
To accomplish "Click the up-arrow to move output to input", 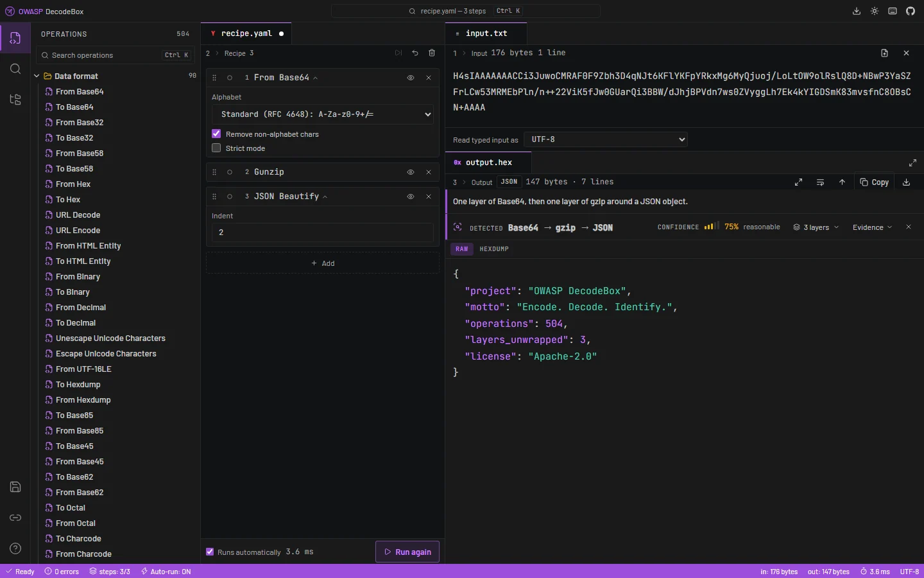I will (x=842, y=182).
